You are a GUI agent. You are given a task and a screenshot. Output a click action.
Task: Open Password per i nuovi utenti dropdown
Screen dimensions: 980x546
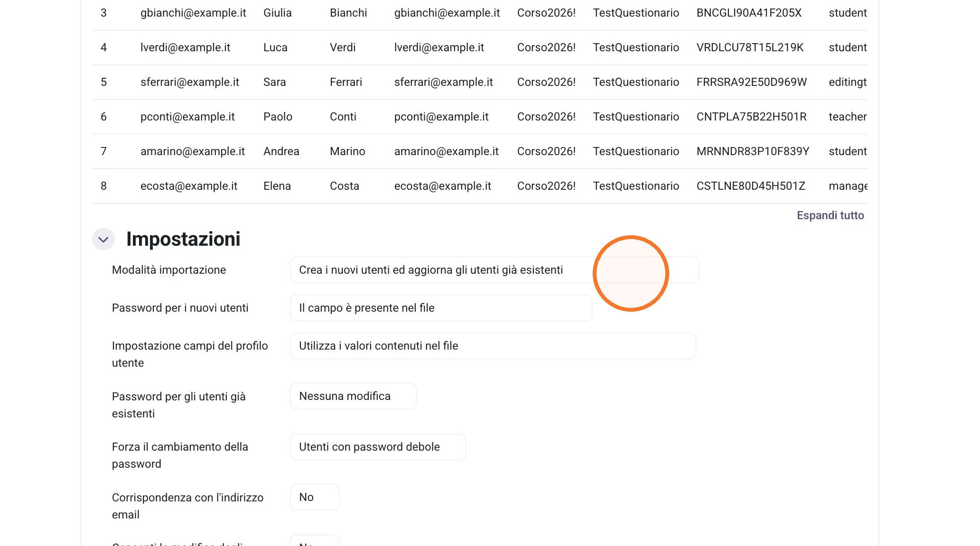[441, 308]
